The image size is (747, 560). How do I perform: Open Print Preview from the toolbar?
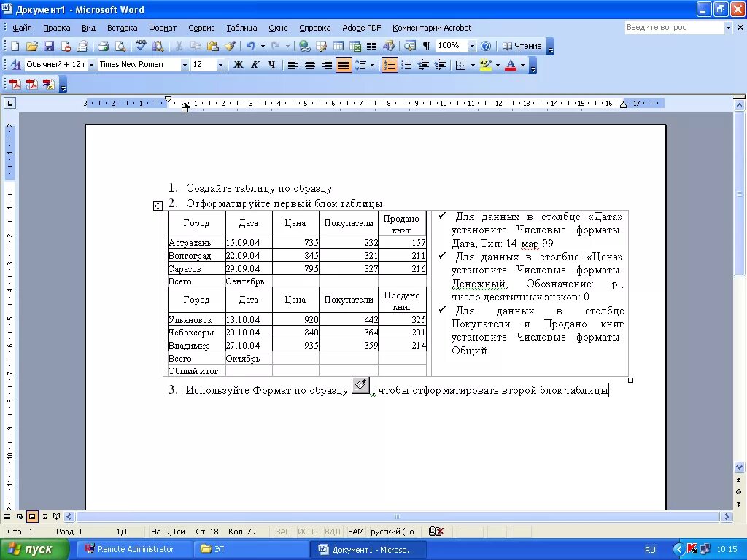pyautogui.click(x=120, y=46)
